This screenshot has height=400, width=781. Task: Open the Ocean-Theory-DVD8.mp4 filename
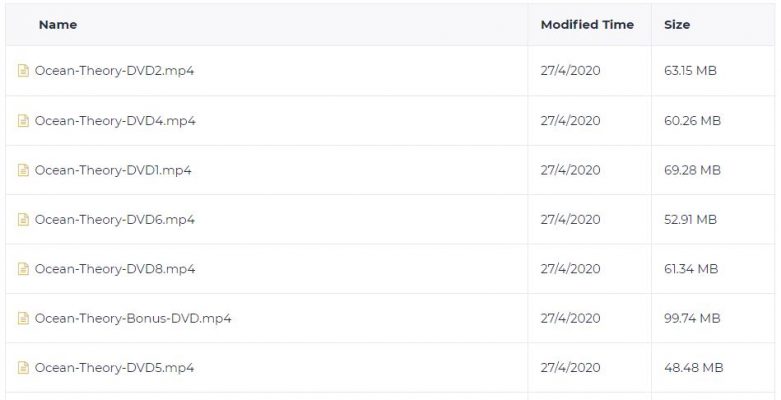point(115,269)
